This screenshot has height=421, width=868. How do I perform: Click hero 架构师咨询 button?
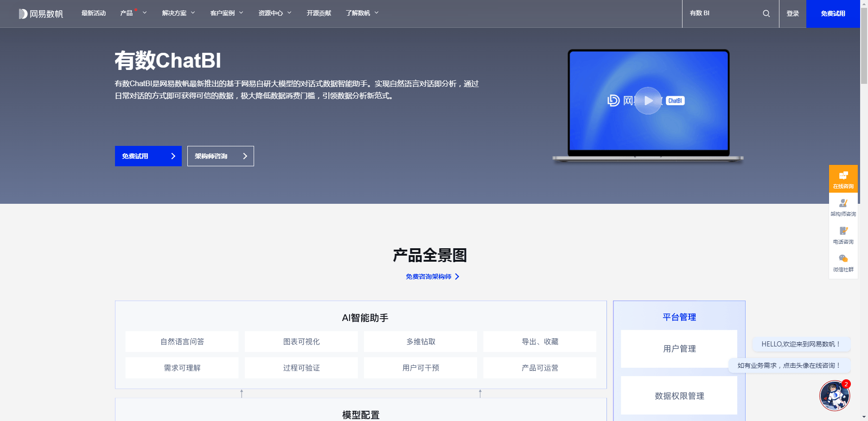(x=221, y=156)
